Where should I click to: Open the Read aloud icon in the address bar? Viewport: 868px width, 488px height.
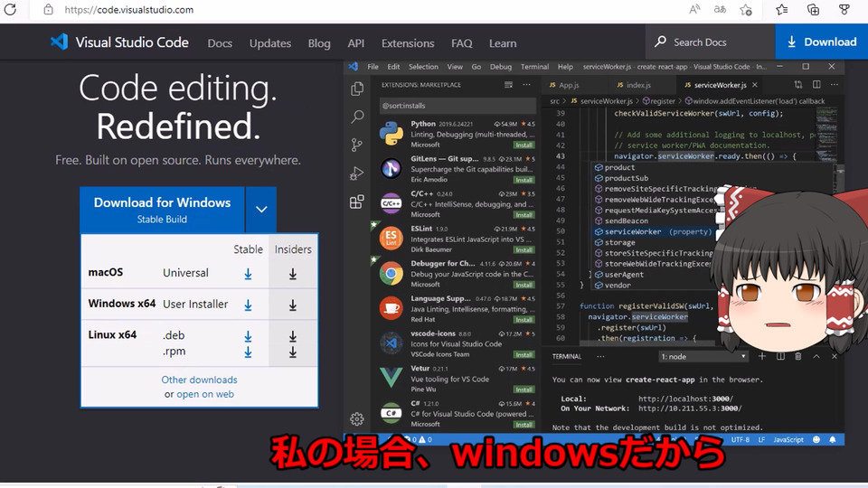tap(694, 9)
